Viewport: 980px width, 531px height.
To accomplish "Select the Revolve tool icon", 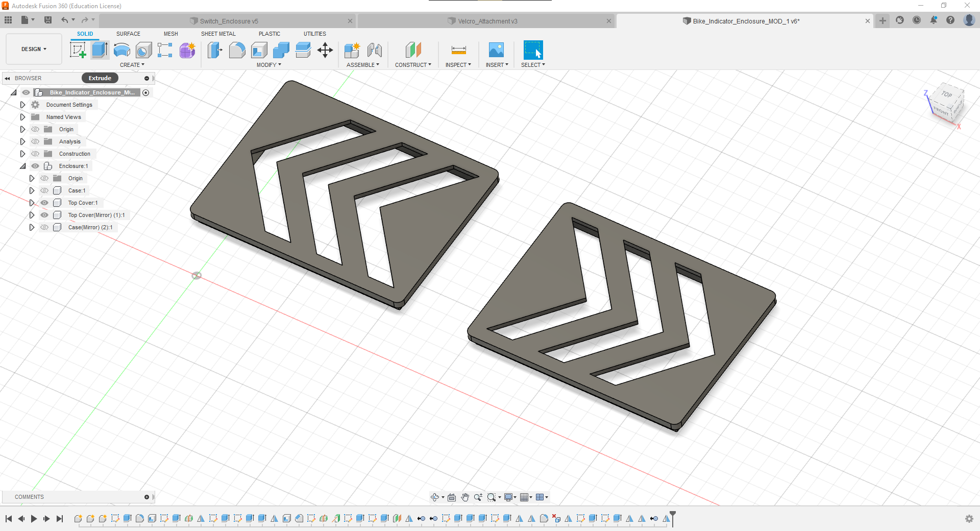I will (x=121, y=50).
